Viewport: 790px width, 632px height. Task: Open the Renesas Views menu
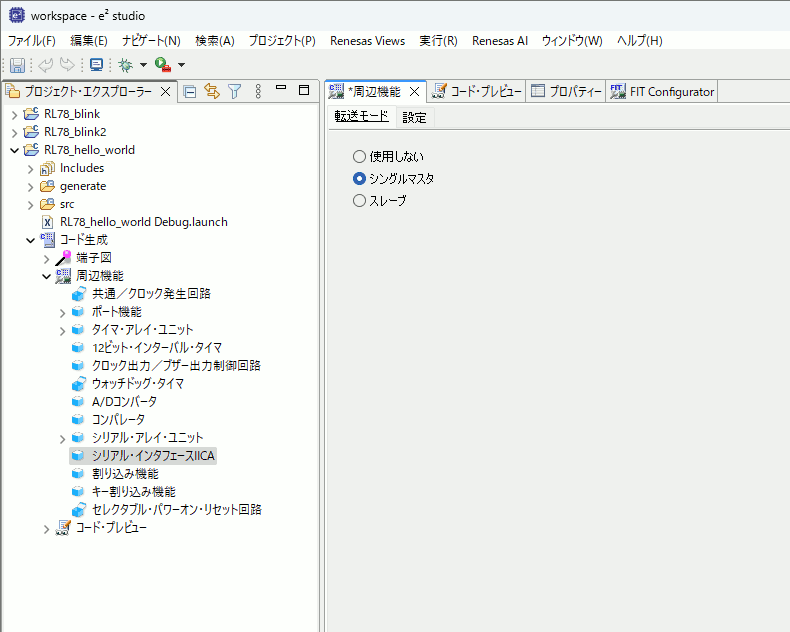[368, 41]
